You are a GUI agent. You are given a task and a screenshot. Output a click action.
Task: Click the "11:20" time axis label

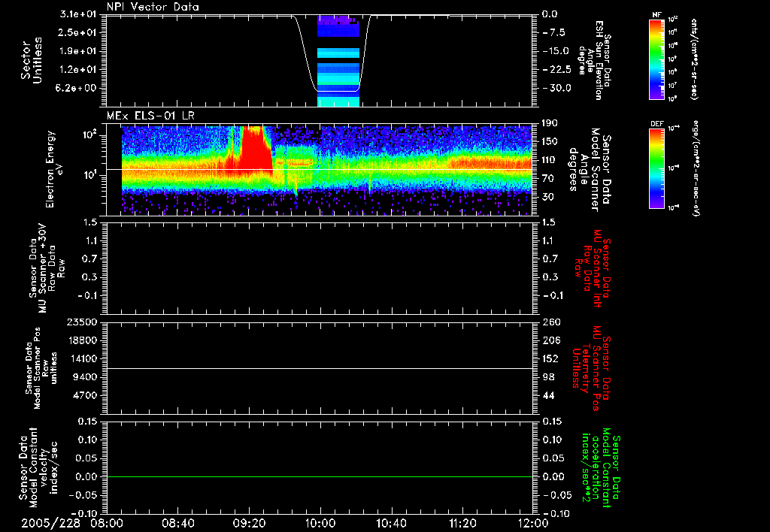tap(462, 523)
